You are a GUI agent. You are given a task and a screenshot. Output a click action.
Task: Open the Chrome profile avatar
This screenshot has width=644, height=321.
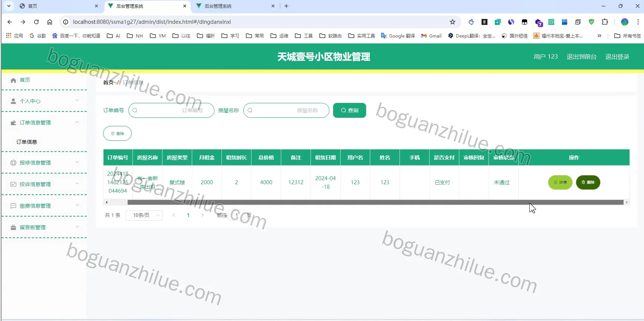point(625,22)
